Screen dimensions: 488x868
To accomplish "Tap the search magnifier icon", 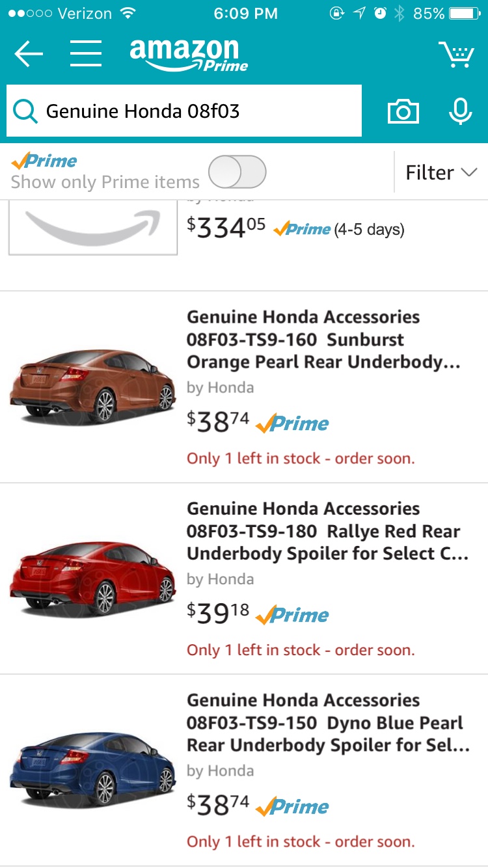I will click(25, 112).
